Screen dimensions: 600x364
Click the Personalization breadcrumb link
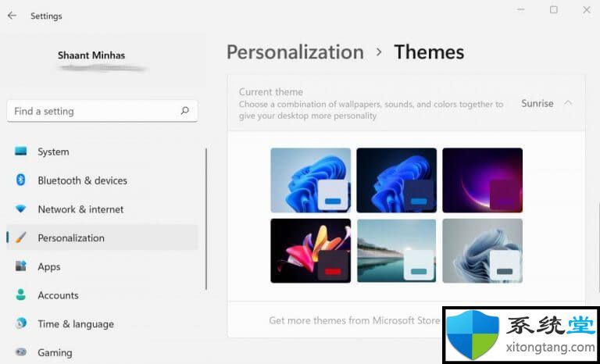[295, 52]
